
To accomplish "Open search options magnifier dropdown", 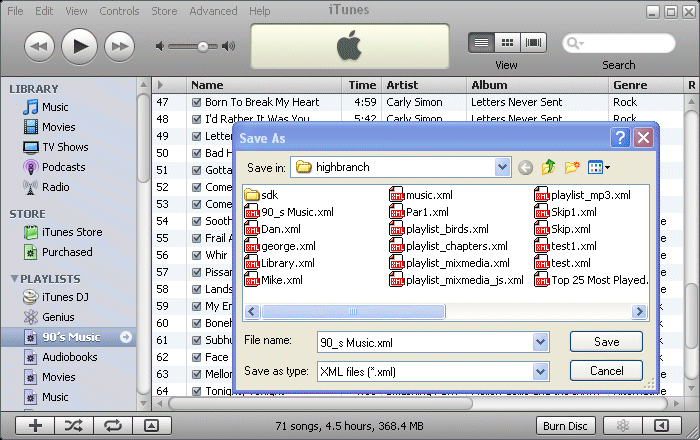I will (x=574, y=43).
